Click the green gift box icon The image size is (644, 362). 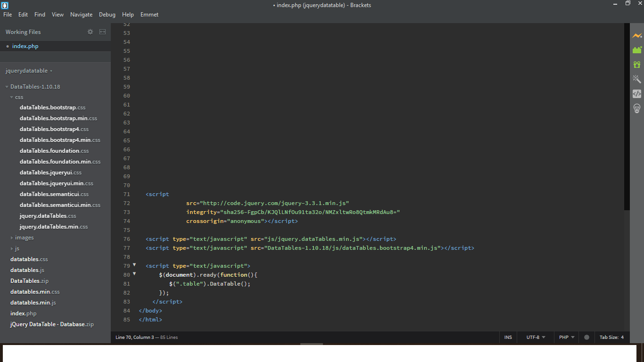click(637, 65)
